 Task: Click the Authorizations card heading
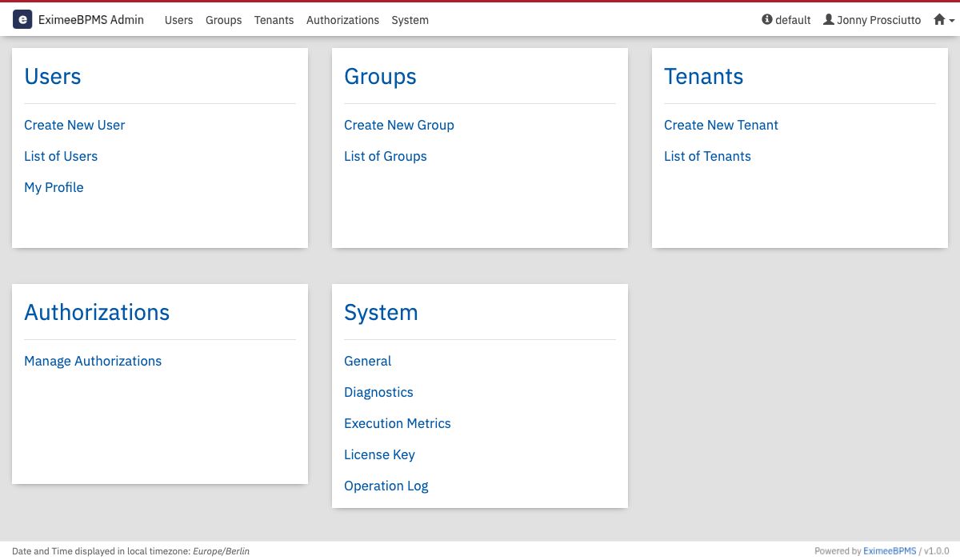coord(97,312)
